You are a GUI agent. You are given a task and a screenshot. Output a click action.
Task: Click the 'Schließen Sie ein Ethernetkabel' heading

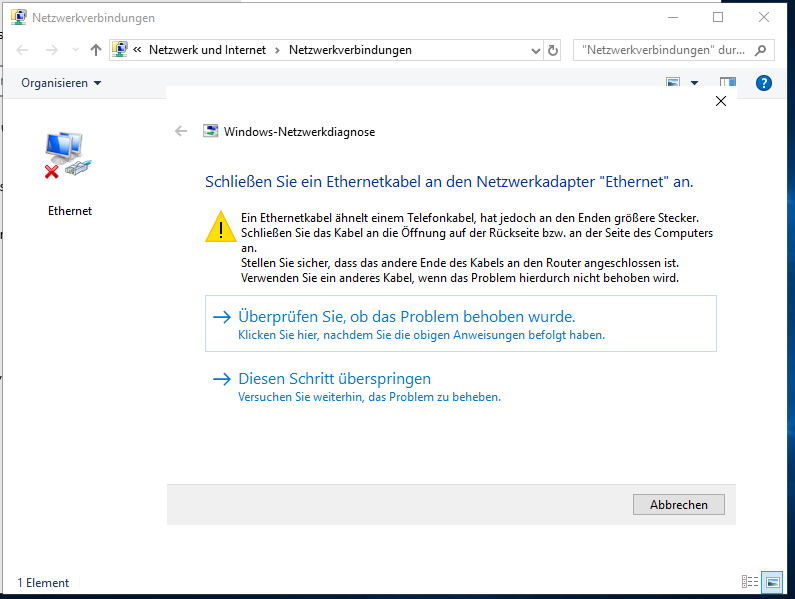point(449,182)
